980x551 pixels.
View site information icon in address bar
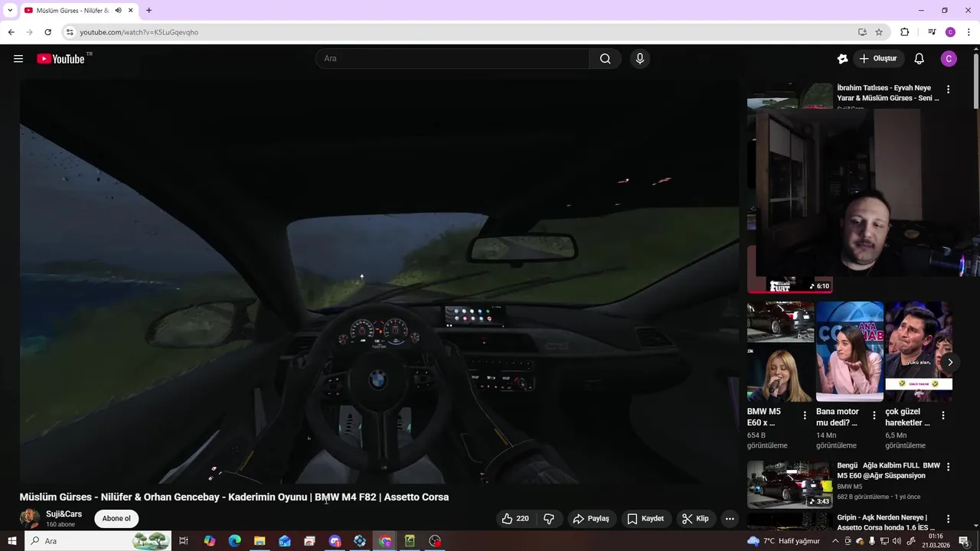pyautogui.click(x=70, y=32)
